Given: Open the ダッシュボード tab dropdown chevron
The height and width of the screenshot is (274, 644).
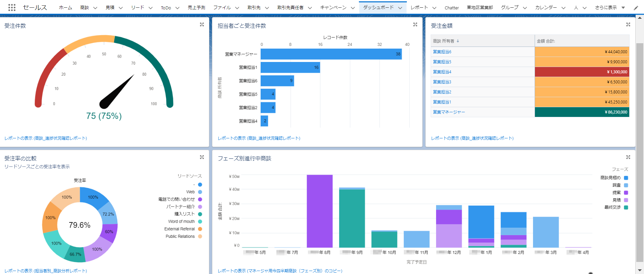Looking at the screenshot, I should pos(400,8).
